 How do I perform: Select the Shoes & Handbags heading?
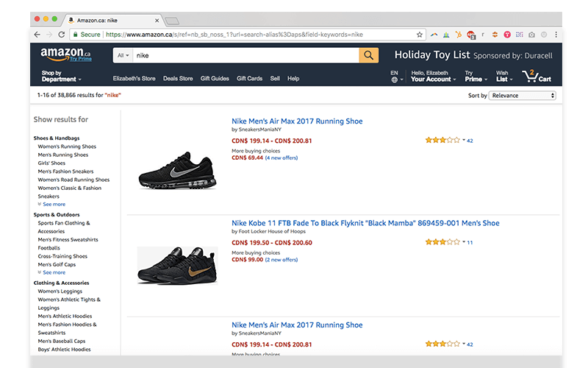57,138
